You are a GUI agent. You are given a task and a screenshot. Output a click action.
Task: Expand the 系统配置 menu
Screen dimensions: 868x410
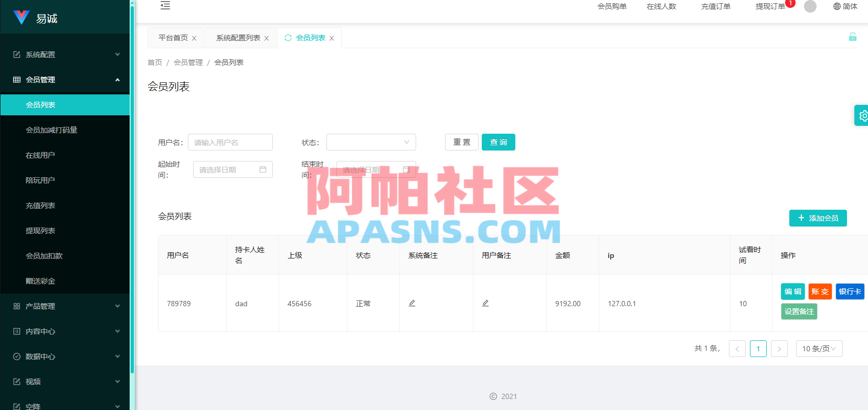click(65, 55)
